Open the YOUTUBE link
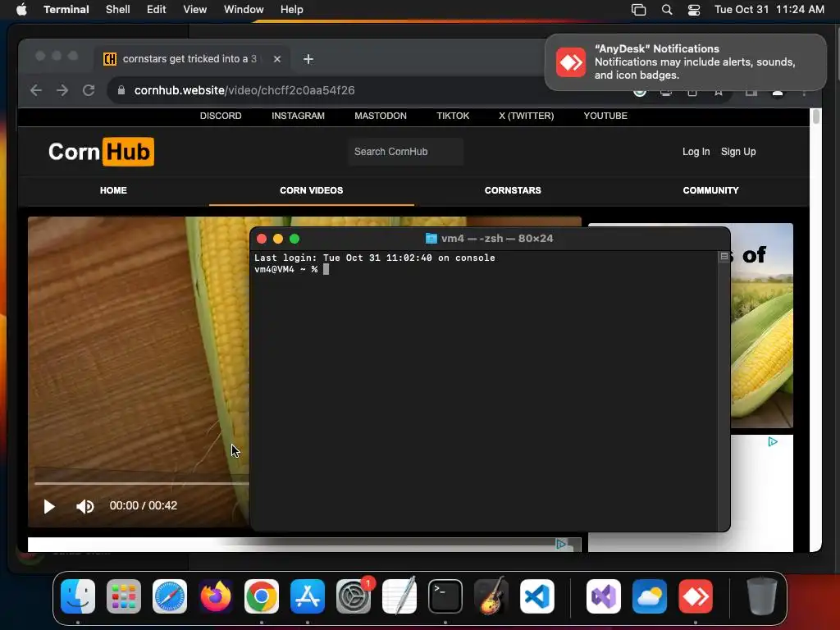This screenshot has height=630, width=840. click(x=605, y=116)
